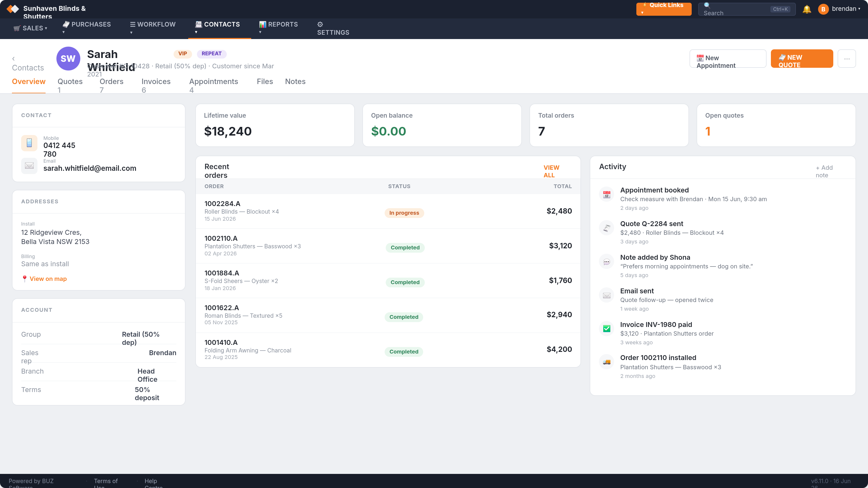The height and width of the screenshot is (488, 868).
Task: Open the three-dot more actions button
Action: [x=847, y=59]
